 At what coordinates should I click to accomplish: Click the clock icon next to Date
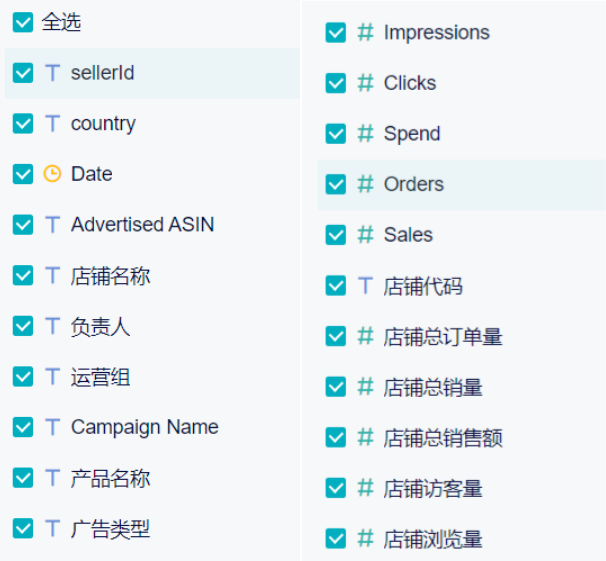click(x=52, y=174)
